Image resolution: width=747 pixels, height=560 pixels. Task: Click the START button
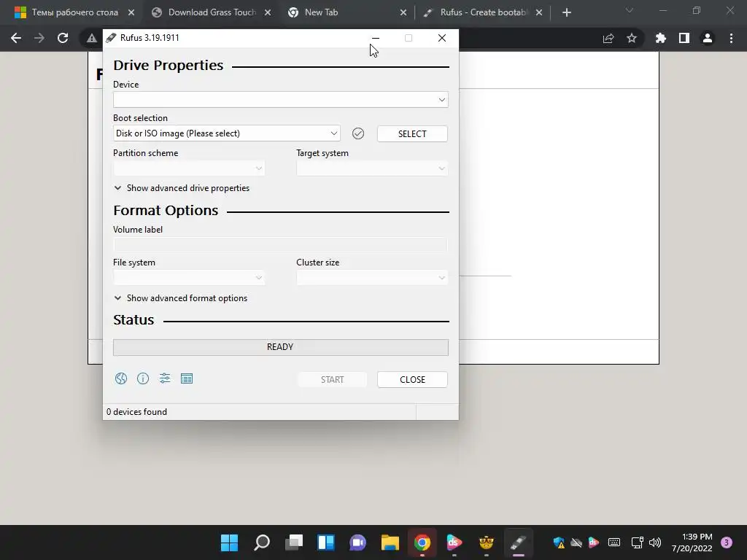pos(332,379)
